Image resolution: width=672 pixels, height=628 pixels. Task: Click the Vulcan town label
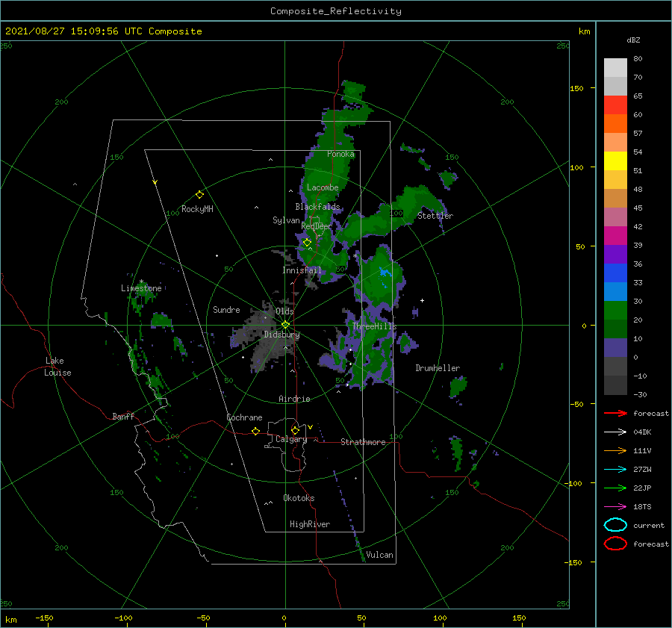[379, 555]
